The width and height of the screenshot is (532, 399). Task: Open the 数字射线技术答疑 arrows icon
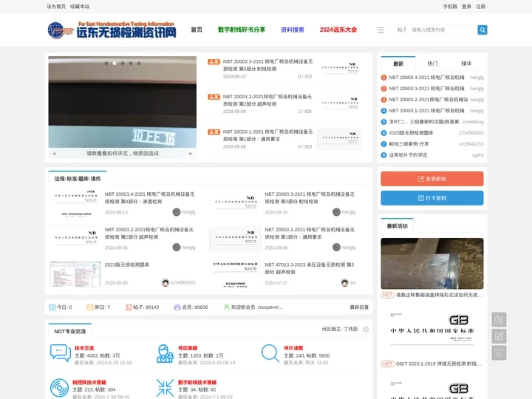(x=165, y=388)
